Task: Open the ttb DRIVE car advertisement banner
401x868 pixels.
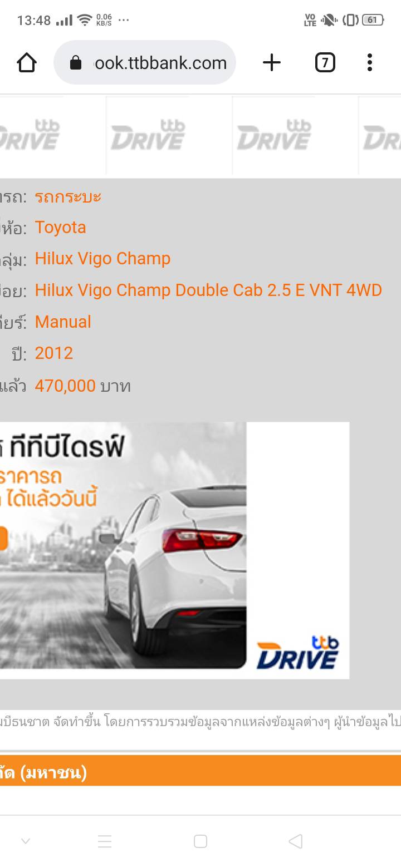Action: (174, 550)
